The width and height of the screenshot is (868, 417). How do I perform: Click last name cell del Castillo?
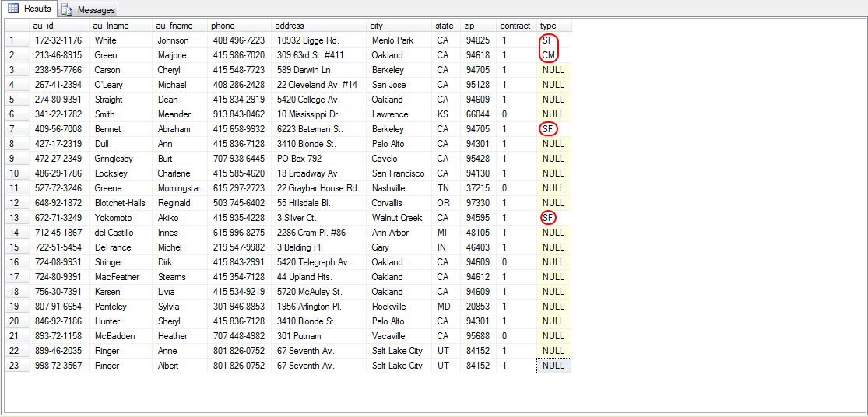coord(120,233)
